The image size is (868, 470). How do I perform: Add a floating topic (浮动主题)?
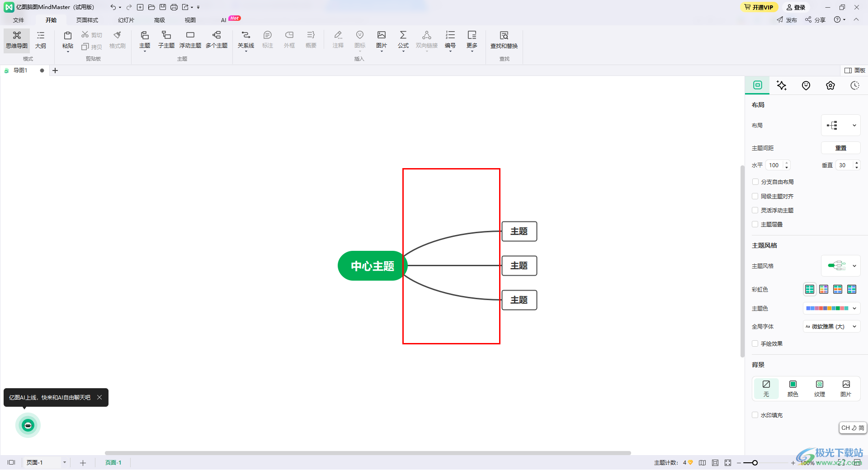(190, 40)
